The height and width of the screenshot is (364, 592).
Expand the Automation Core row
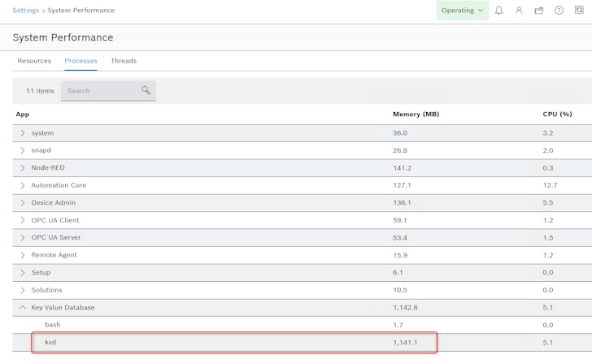[23, 185]
